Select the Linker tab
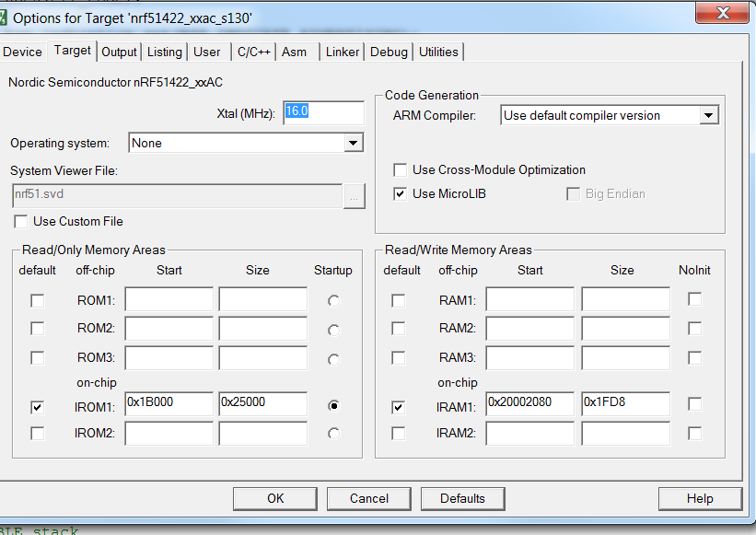The width and height of the screenshot is (756, 535). click(343, 52)
